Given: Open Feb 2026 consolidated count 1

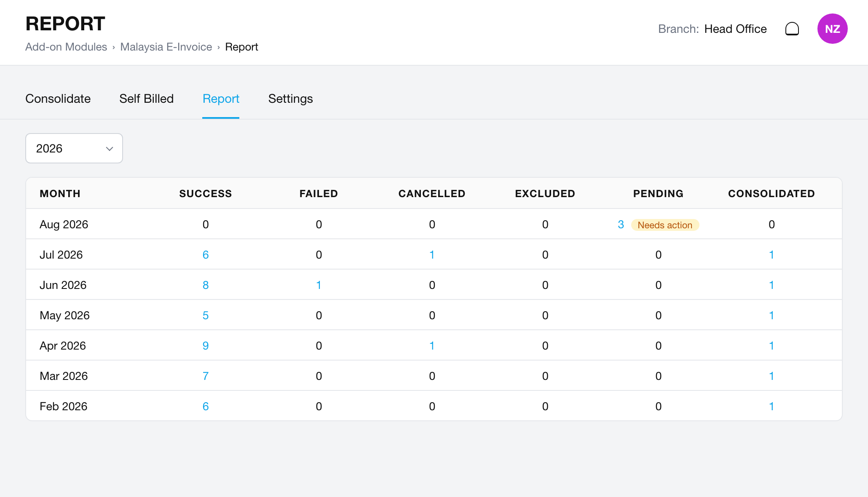Looking at the screenshot, I should pyautogui.click(x=772, y=406).
